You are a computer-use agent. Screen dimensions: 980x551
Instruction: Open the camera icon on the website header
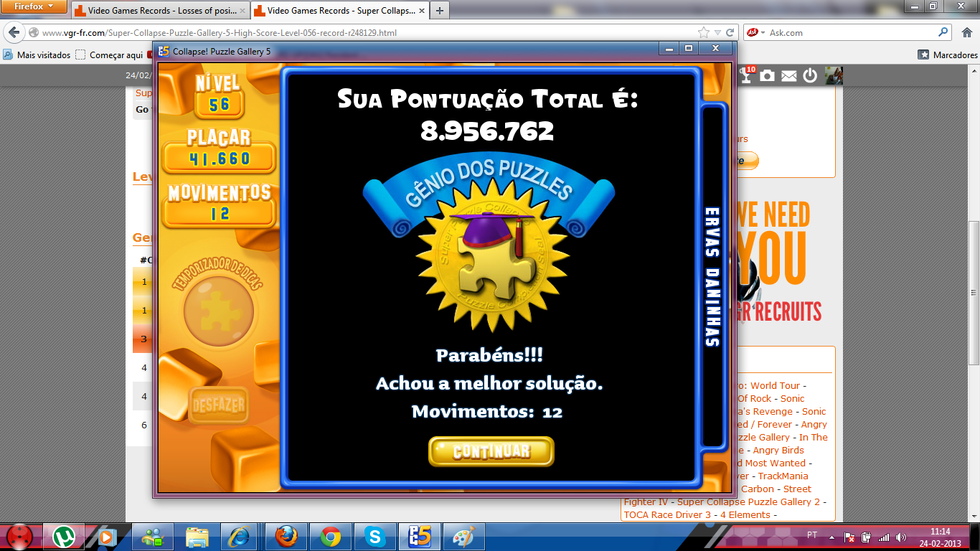click(768, 75)
